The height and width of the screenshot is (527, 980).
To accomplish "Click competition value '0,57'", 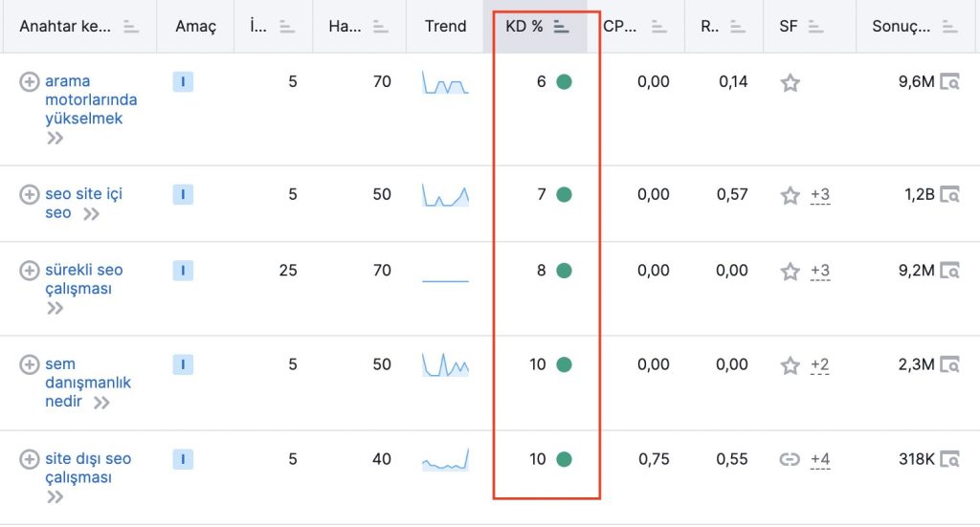I will (x=732, y=195).
